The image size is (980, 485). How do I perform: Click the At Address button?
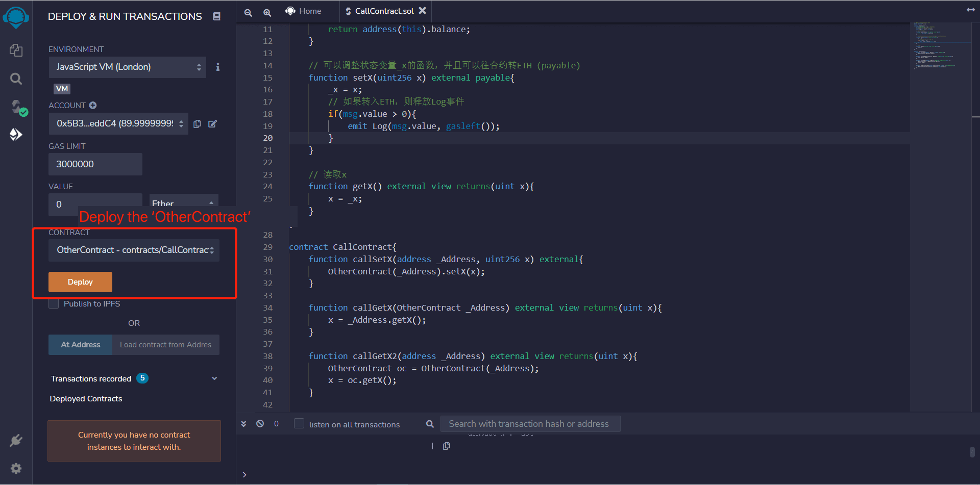pyautogui.click(x=80, y=344)
